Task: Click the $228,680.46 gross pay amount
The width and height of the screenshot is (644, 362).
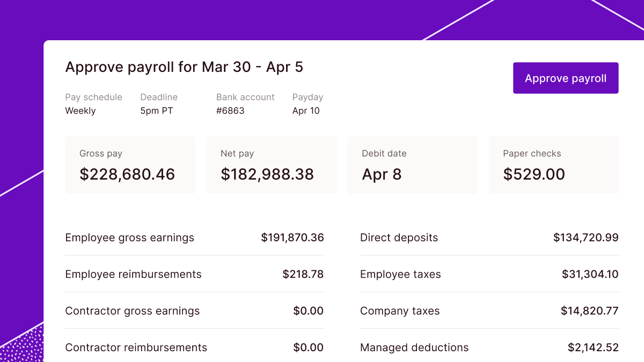Action: point(127,174)
